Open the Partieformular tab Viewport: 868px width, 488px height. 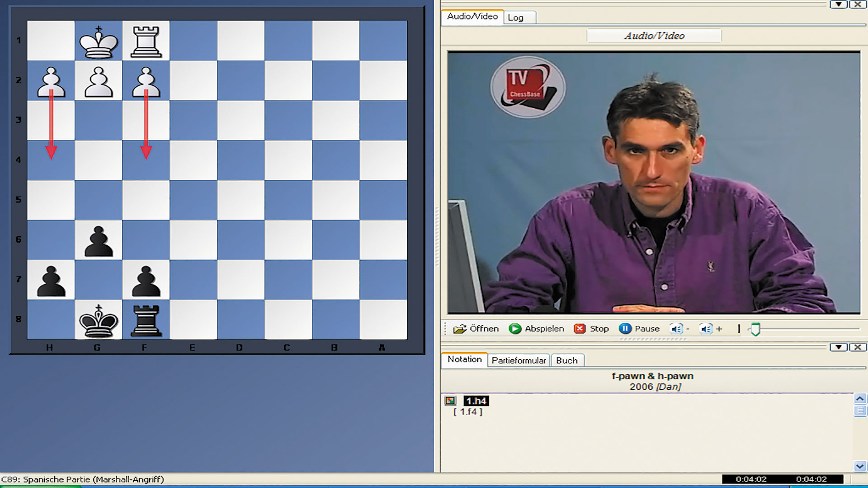(x=519, y=360)
